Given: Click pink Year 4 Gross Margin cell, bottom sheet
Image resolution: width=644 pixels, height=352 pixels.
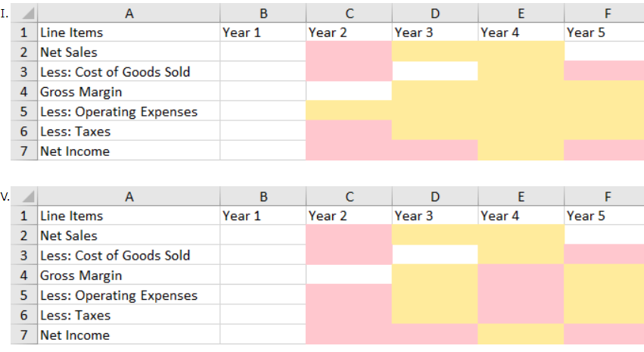Looking at the screenshot, I should click(520, 276).
